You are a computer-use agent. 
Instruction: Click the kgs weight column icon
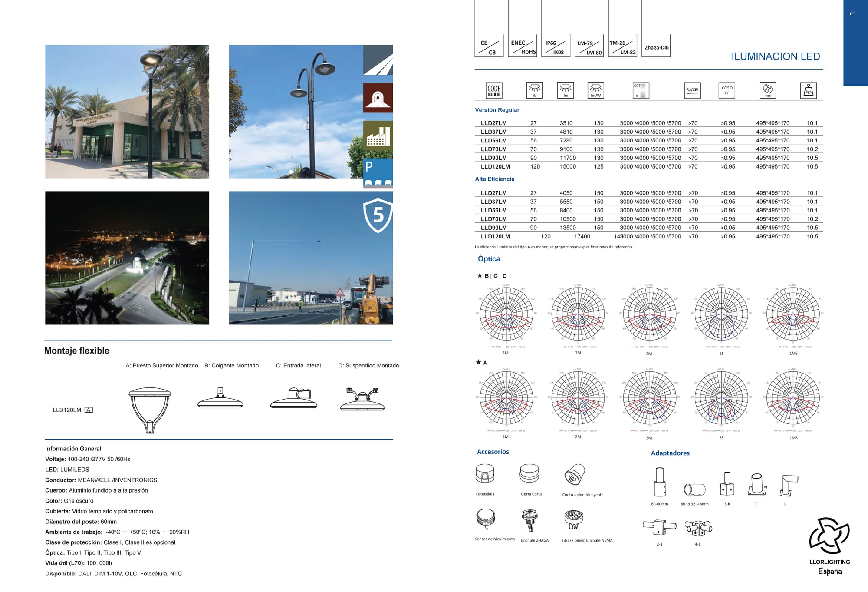pos(809,90)
